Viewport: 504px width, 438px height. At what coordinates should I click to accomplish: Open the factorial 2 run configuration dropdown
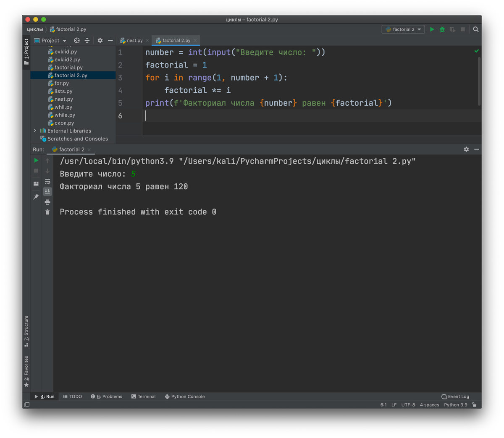click(x=403, y=29)
